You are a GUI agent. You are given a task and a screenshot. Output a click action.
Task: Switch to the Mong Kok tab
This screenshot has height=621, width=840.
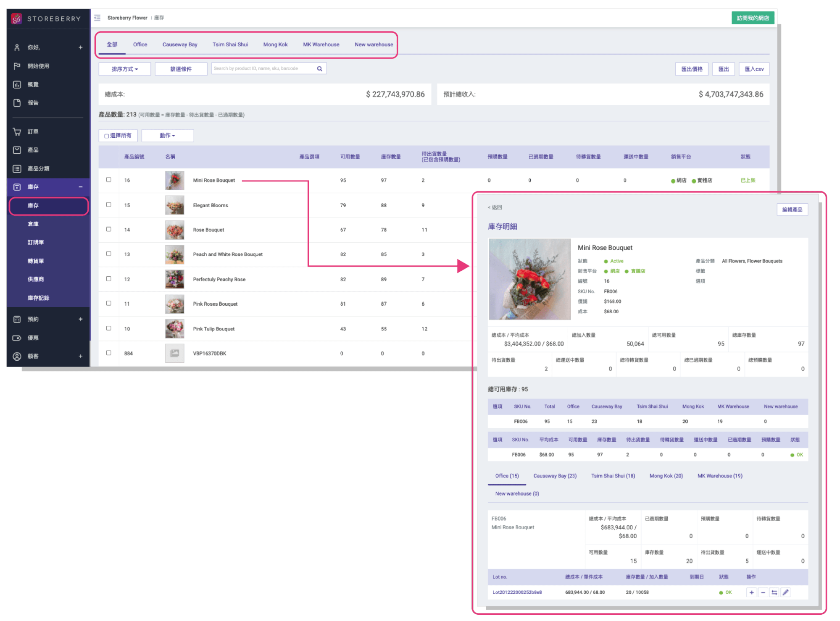pos(276,45)
